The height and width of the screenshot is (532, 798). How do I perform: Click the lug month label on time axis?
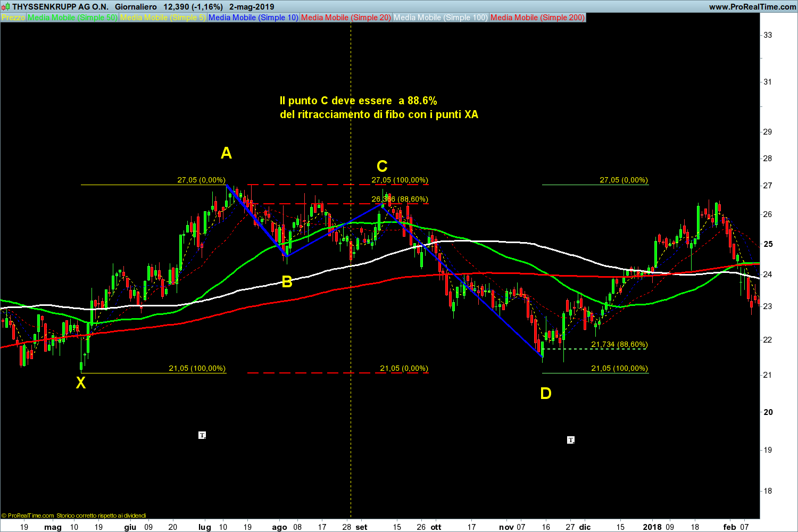205,527
